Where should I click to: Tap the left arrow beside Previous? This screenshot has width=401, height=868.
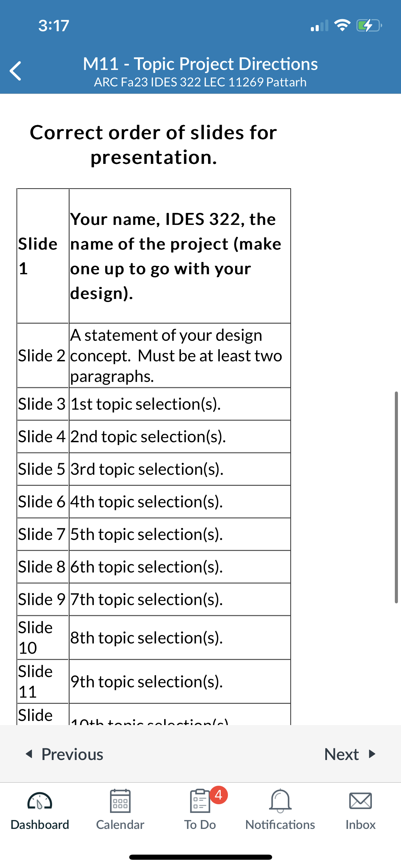click(29, 754)
